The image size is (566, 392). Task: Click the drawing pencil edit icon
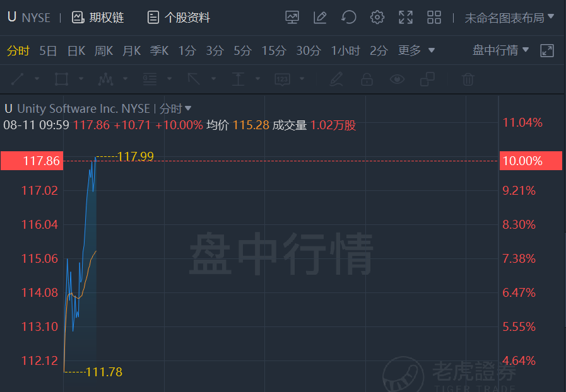[x=336, y=79]
